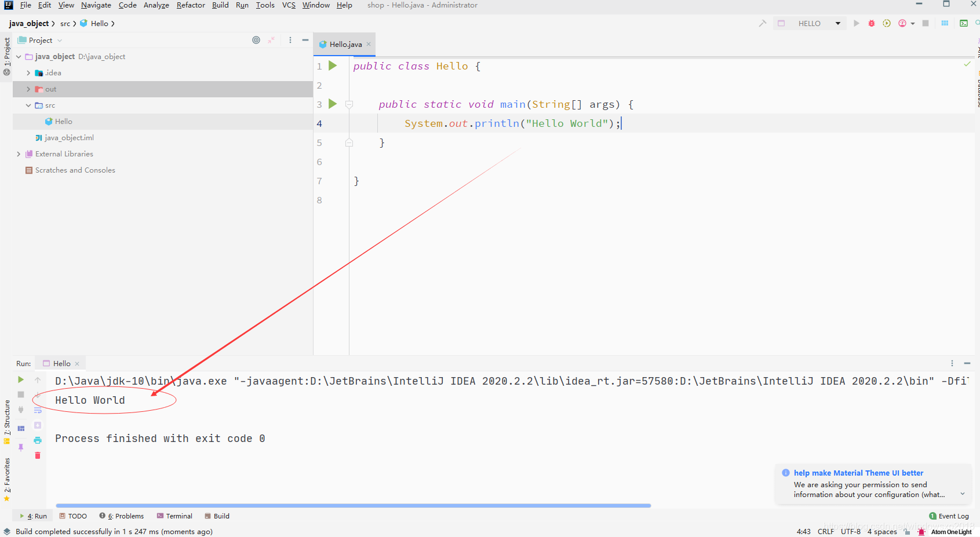The width and height of the screenshot is (980, 537).
Task: Open the VCS menu
Action: pyautogui.click(x=289, y=5)
